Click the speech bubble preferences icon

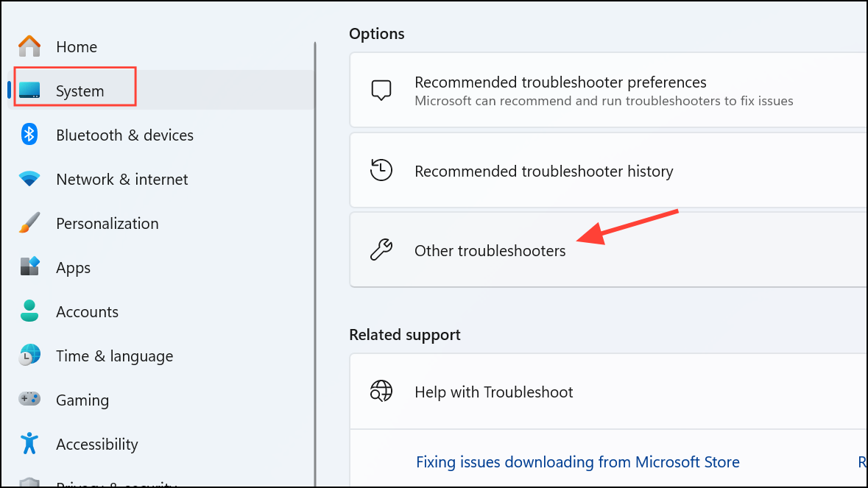point(381,91)
